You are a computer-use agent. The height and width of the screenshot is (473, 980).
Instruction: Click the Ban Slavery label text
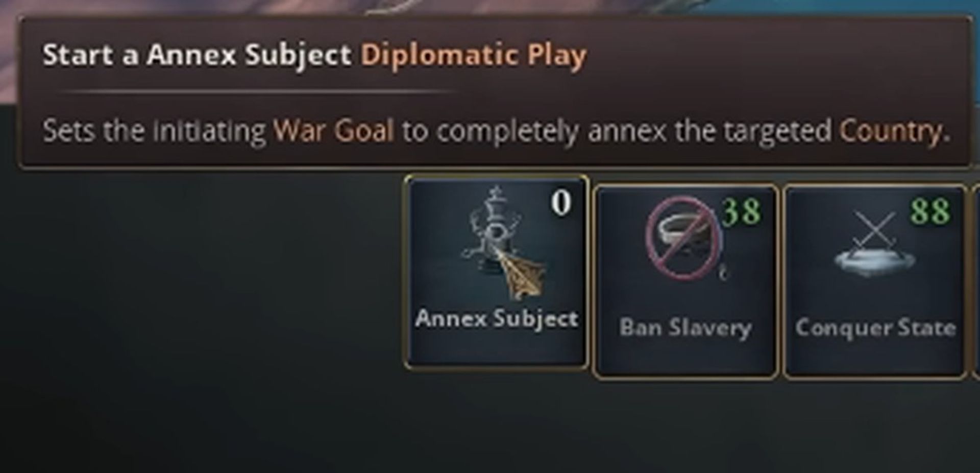click(685, 328)
